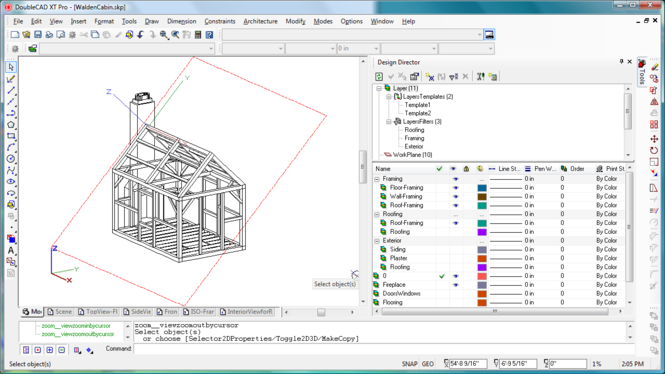The height and width of the screenshot is (374, 665).
Task: Toggle visibility eye of Fireplace layer
Action: [455, 285]
